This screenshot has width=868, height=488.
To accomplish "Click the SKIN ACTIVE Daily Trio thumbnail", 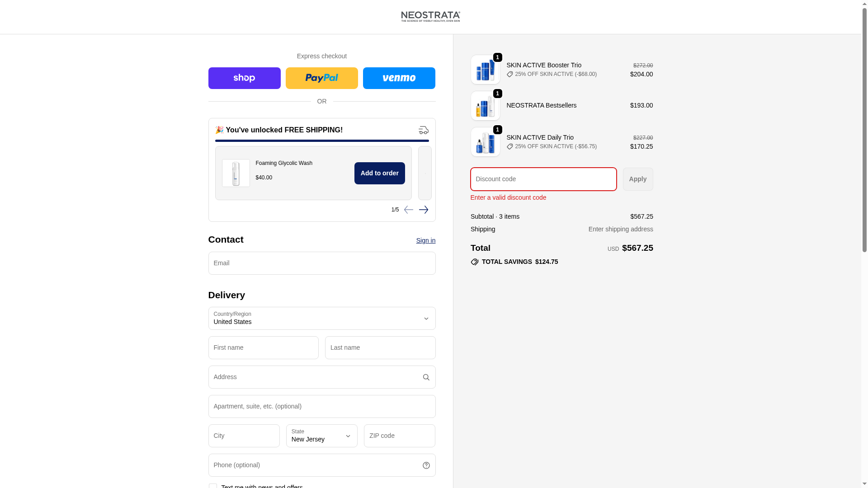I will pyautogui.click(x=485, y=142).
